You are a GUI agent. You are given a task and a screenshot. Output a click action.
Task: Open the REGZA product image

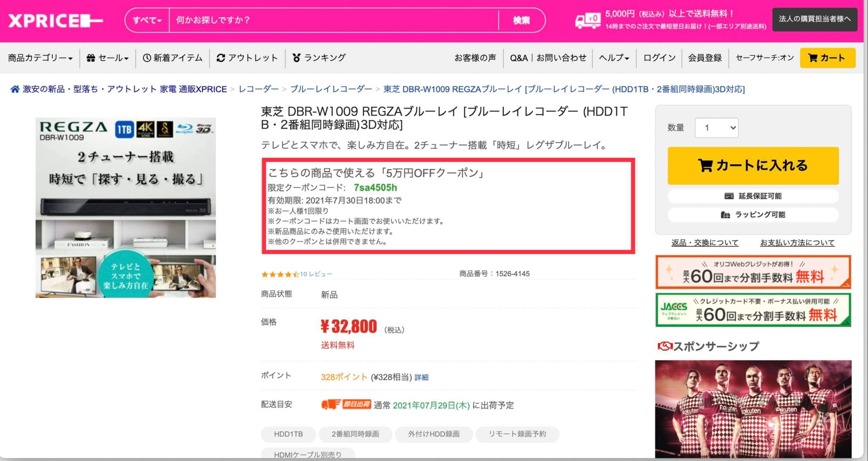click(x=126, y=207)
